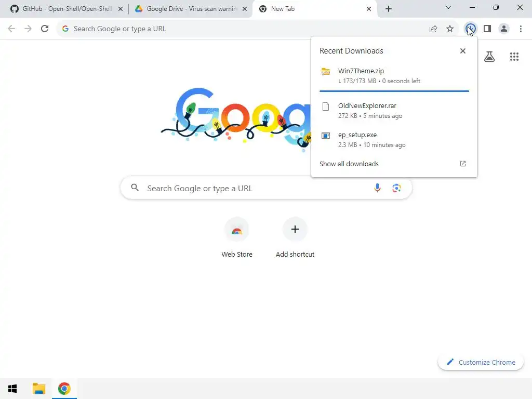Switch to Google Drive virus scan tab
Viewport: 532px width, 399px height.
[191, 9]
